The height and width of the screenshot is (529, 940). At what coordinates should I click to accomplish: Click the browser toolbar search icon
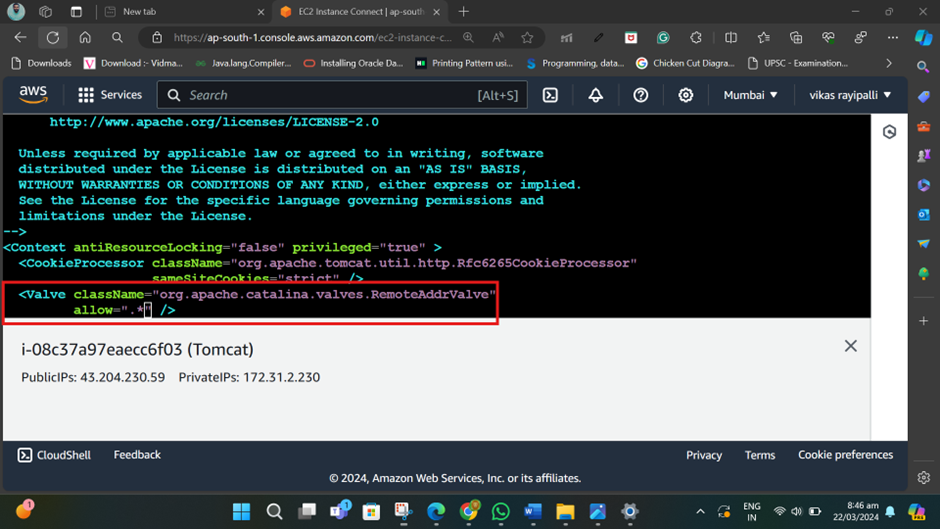118,38
